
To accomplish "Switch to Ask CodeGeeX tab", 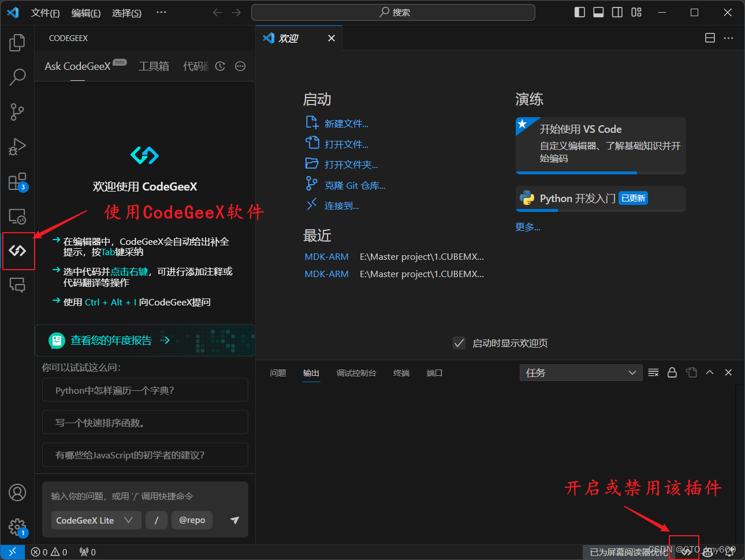I will (77, 66).
